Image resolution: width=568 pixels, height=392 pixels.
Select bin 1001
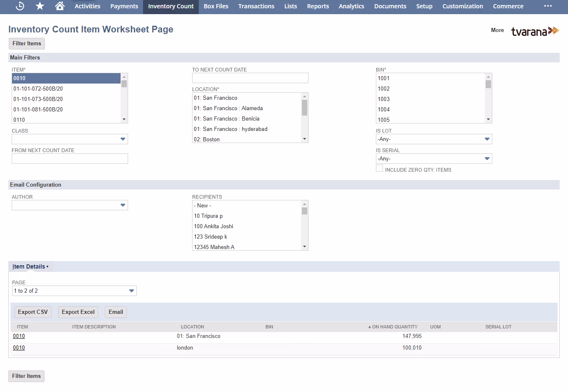coord(430,79)
